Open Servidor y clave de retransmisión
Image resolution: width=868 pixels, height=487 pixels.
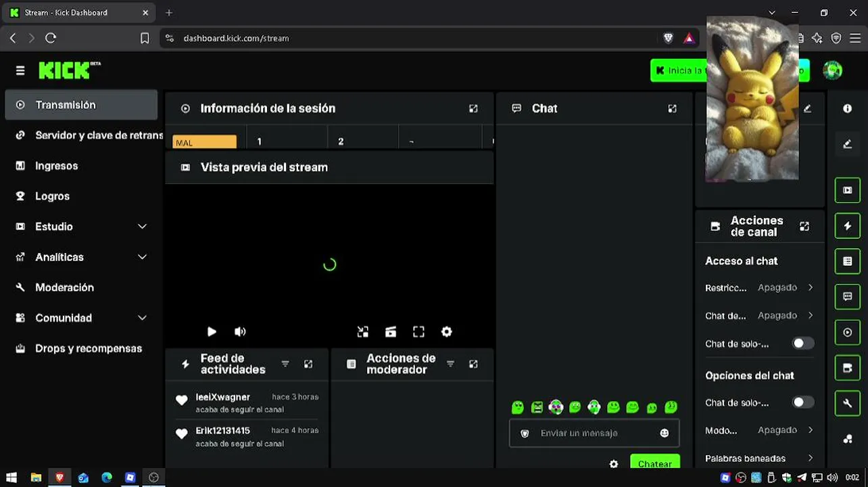point(81,135)
